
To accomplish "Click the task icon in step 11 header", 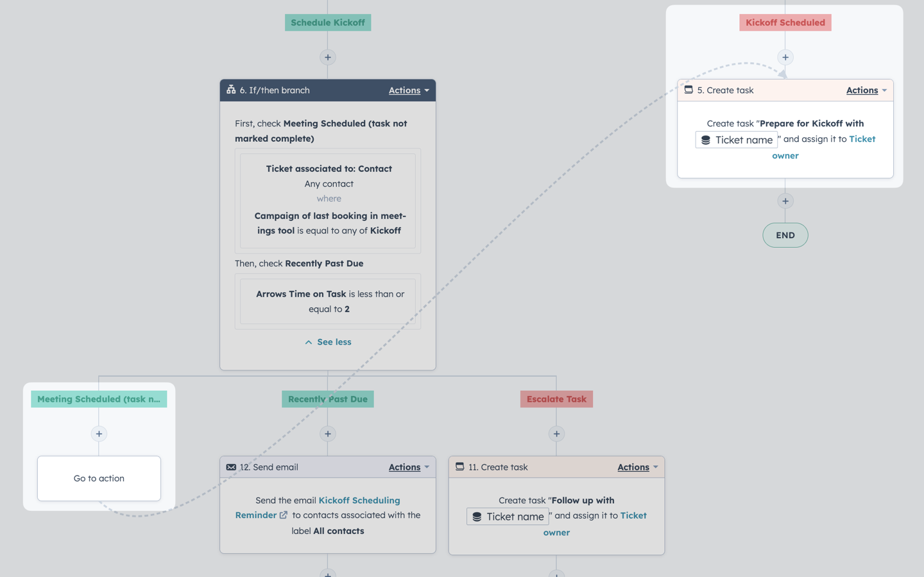I will 459,467.
